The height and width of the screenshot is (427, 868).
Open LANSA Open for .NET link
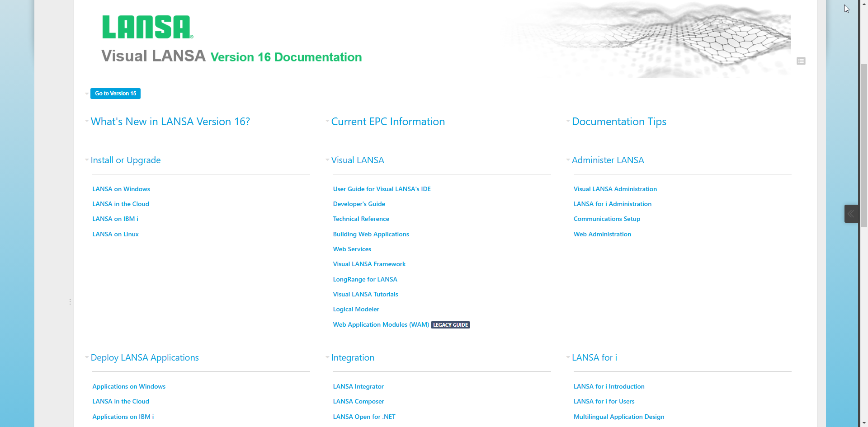coord(364,417)
